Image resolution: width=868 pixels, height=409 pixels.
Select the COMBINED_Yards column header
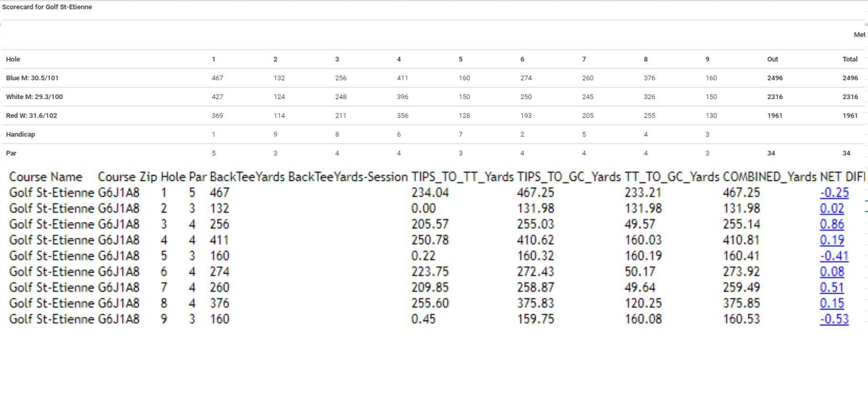(x=770, y=177)
